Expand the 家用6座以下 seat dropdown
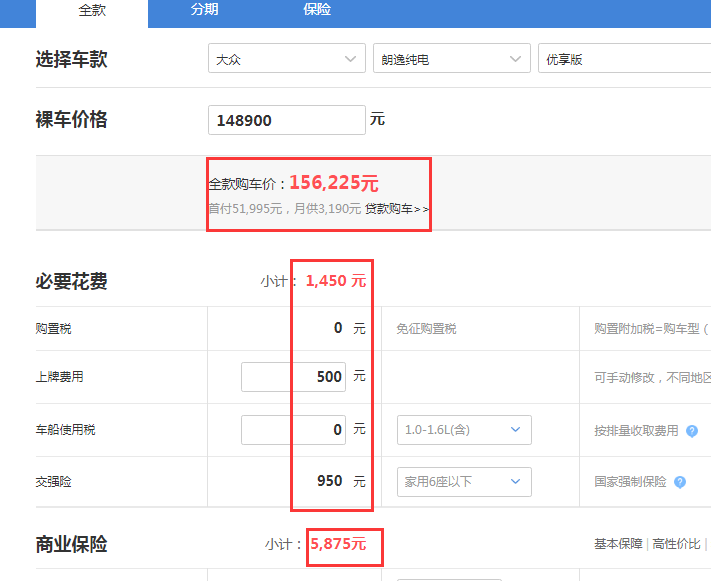This screenshot has width=711, height=581. [464, 482]
